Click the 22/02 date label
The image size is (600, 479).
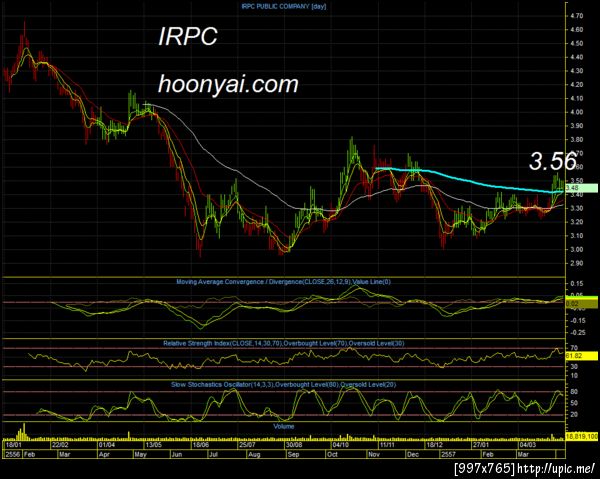(x=60, y=445)
